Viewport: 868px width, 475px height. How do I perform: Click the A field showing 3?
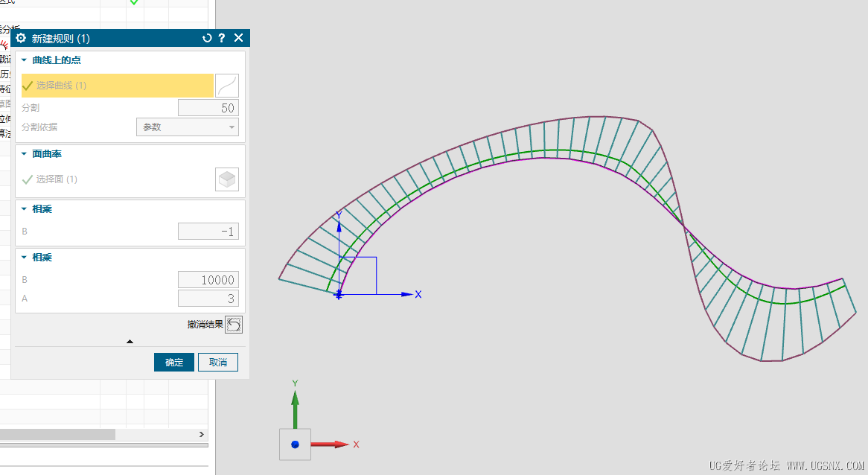208,299
